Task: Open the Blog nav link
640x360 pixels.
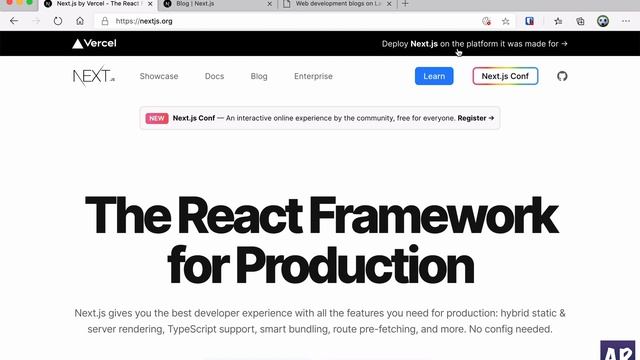Action: pyautogui.click(x=259, y=76)
